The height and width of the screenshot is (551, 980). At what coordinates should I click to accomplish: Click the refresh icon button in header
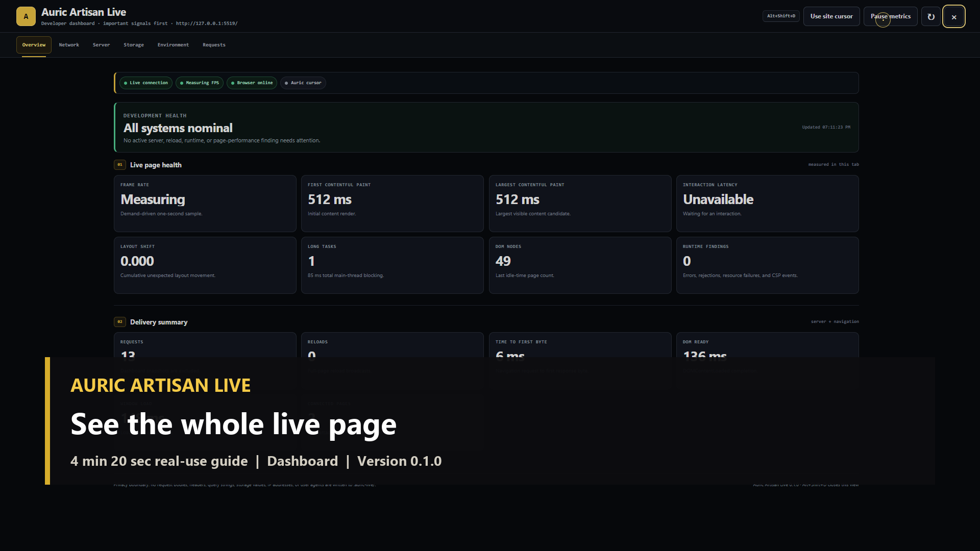point(931,16)
